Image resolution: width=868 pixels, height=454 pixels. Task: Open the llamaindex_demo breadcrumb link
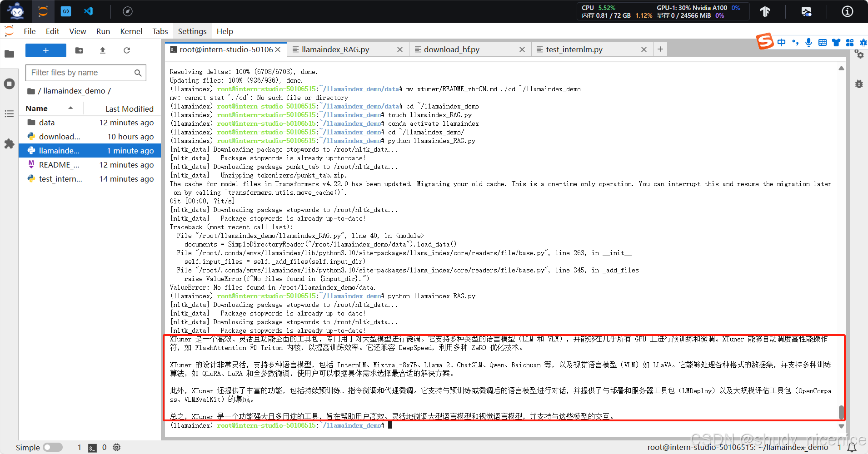(x=75, y=91)
